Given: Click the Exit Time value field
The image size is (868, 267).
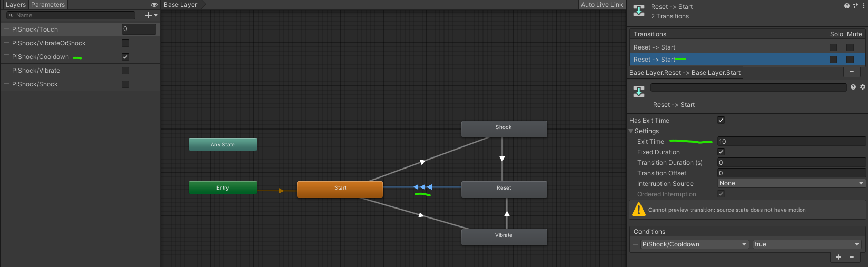Looking at the screenshot, I should (792, 141).
